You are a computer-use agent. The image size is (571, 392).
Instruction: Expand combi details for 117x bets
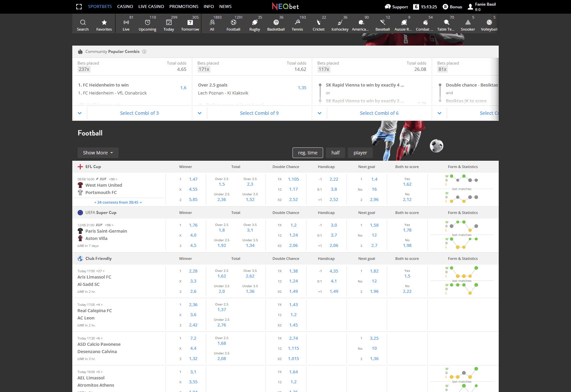tap(319, 113)
